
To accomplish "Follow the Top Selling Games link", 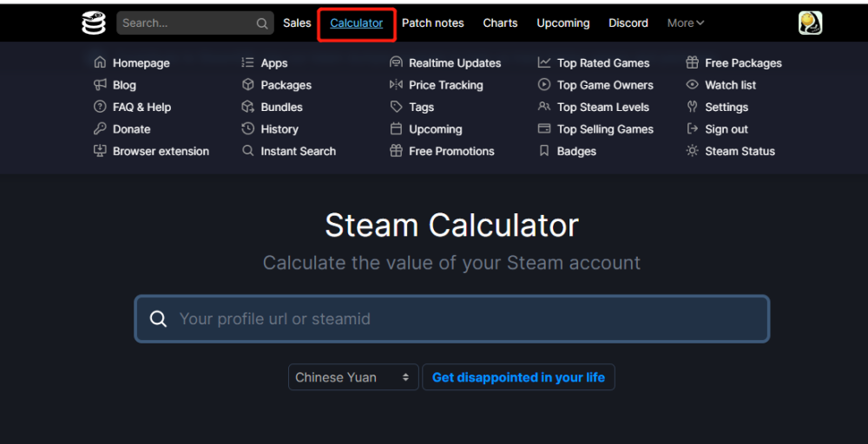I will tap(605, 129).
